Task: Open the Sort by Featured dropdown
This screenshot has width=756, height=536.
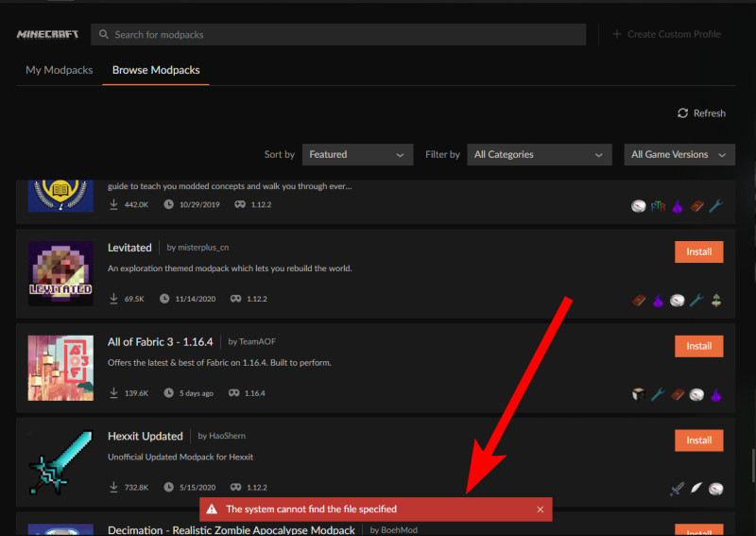Action: pos(358,154)
